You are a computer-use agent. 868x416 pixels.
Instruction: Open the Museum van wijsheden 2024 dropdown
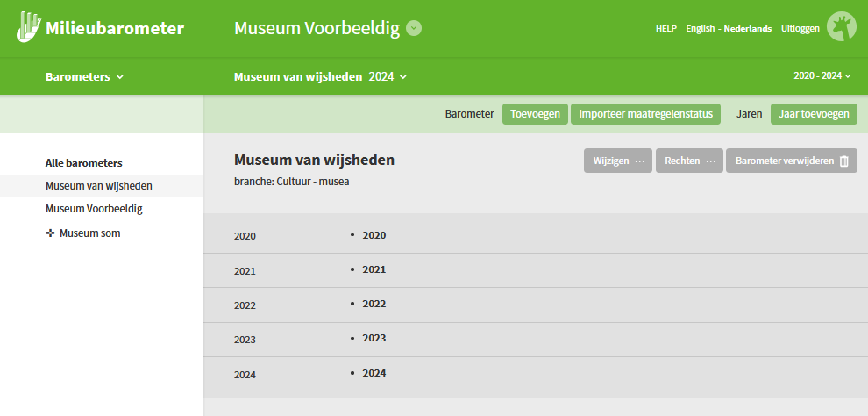(x=320, y=76)
